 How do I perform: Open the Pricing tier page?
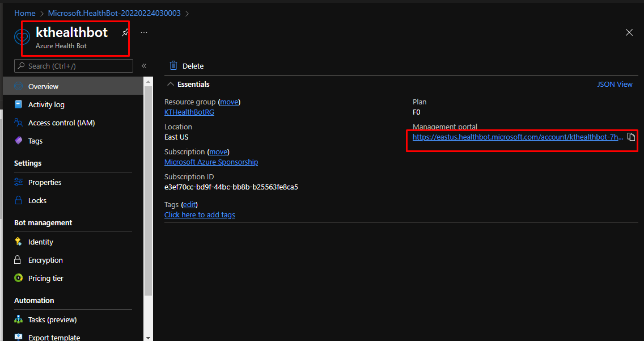pyautogui.click(x=45, y=279)
